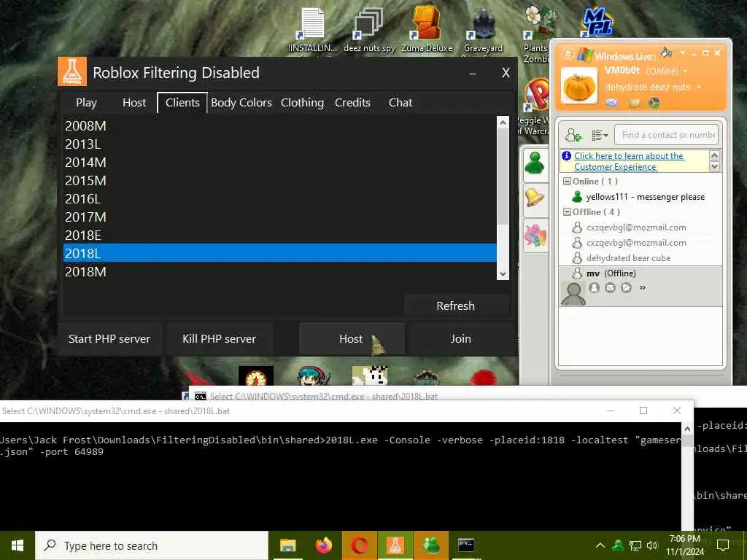
Task: Open File Explorer from the taskbar
Action: tap(287, 545)
